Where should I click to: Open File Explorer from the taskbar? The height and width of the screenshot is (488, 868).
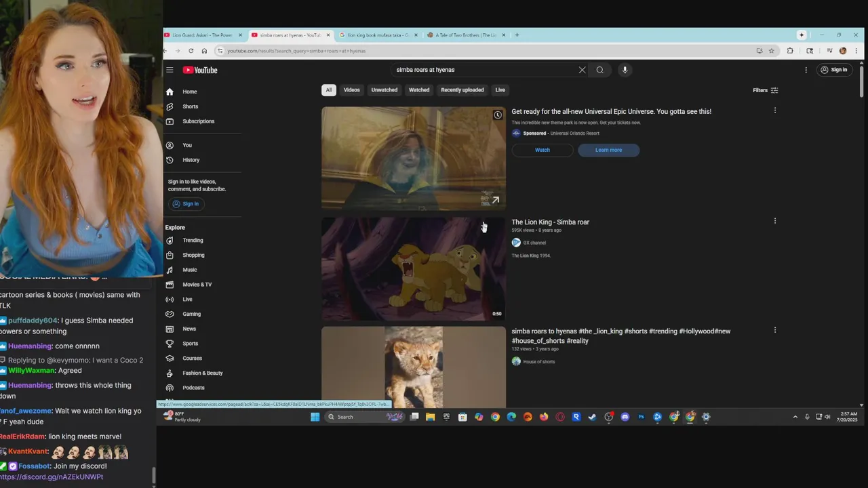(430, 417)
